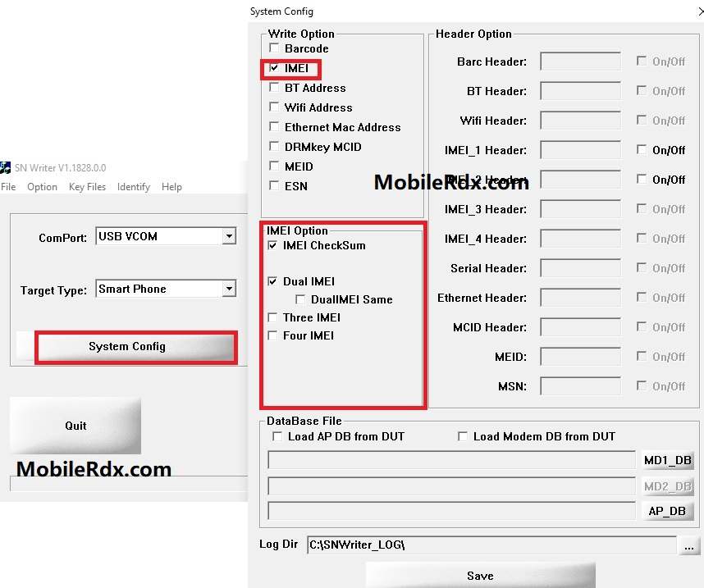Expand the Target Type dropdown
This screenshot has height=588, width=704.
click(229, 289)
